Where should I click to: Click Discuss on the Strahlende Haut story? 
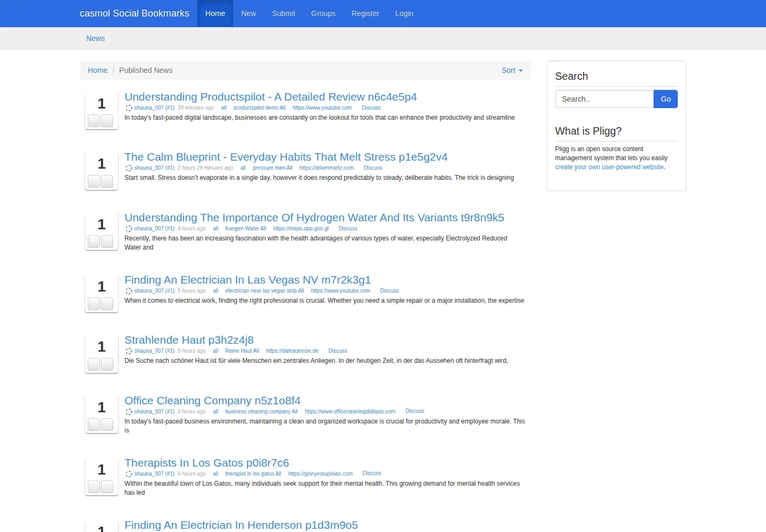pyautogui.click(x=338, y=351)
